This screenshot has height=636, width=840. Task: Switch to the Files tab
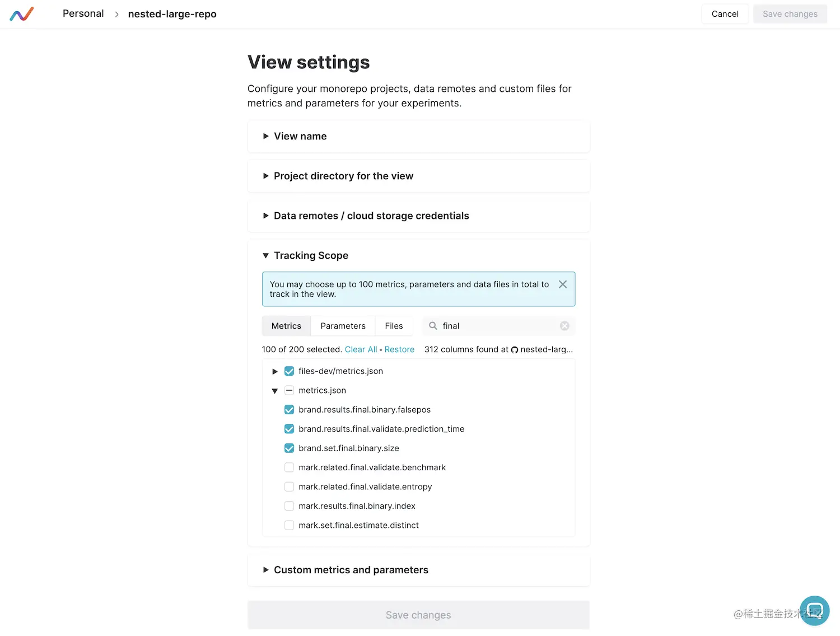tap(394, 325)
